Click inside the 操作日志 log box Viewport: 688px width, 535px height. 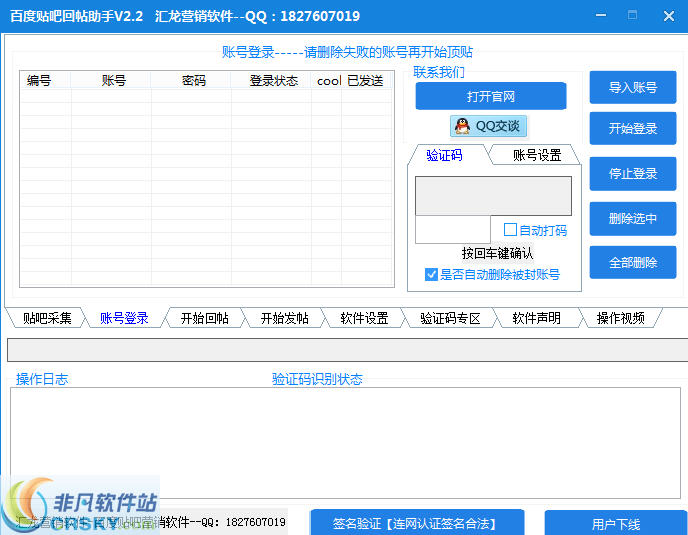click(x=345, y=443)
